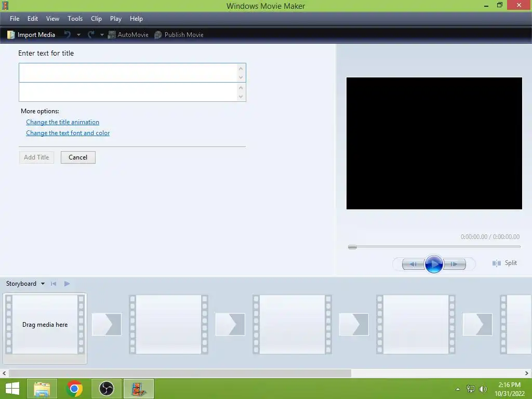Expand the Undo history dropdown arrow

coord(79,35)
